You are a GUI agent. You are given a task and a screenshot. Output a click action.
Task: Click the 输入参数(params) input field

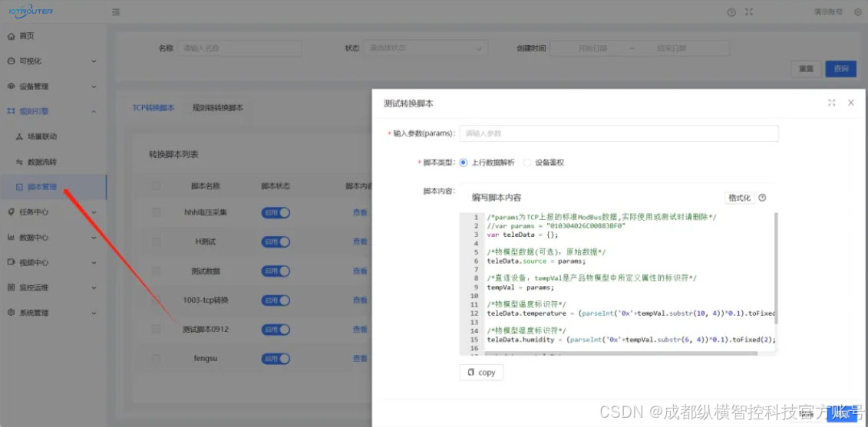[x=619, y=133]
